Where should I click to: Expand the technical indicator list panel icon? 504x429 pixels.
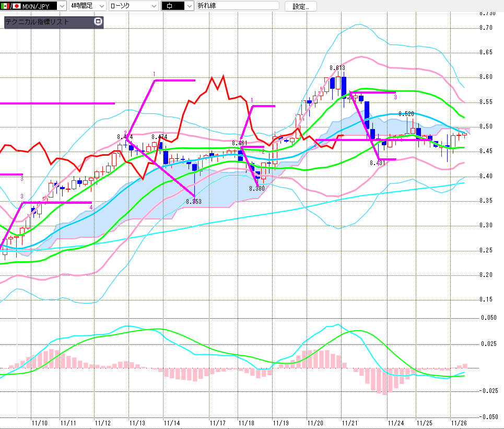(98, 21)
